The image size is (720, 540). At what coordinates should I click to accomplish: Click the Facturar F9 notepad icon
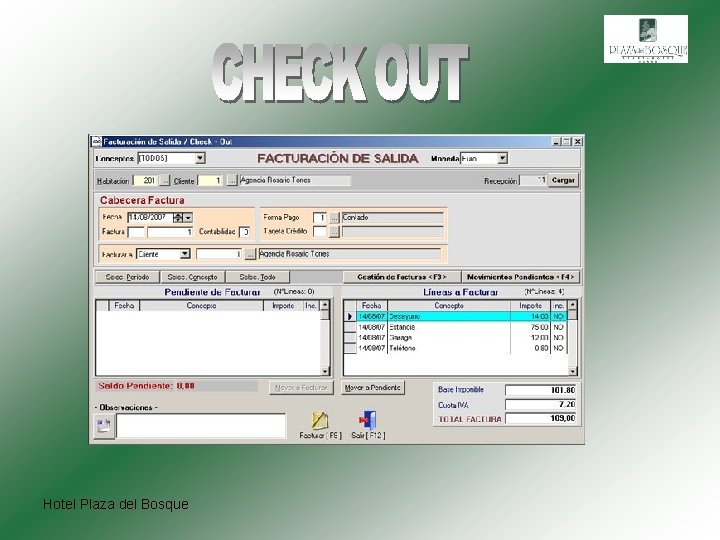point(320,420)
